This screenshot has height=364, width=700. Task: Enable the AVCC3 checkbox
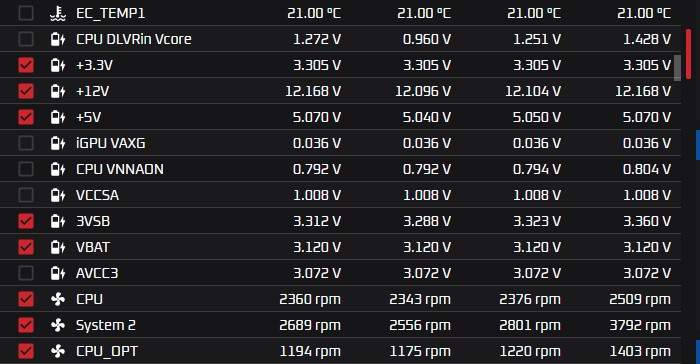(26, 273)
